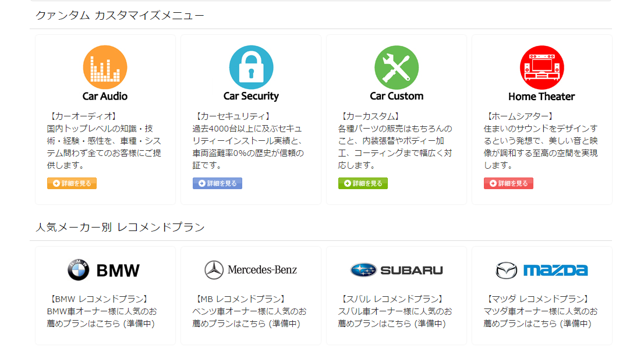Click blue 詳細を見る button for Car Security

click(x=217, y=183)
